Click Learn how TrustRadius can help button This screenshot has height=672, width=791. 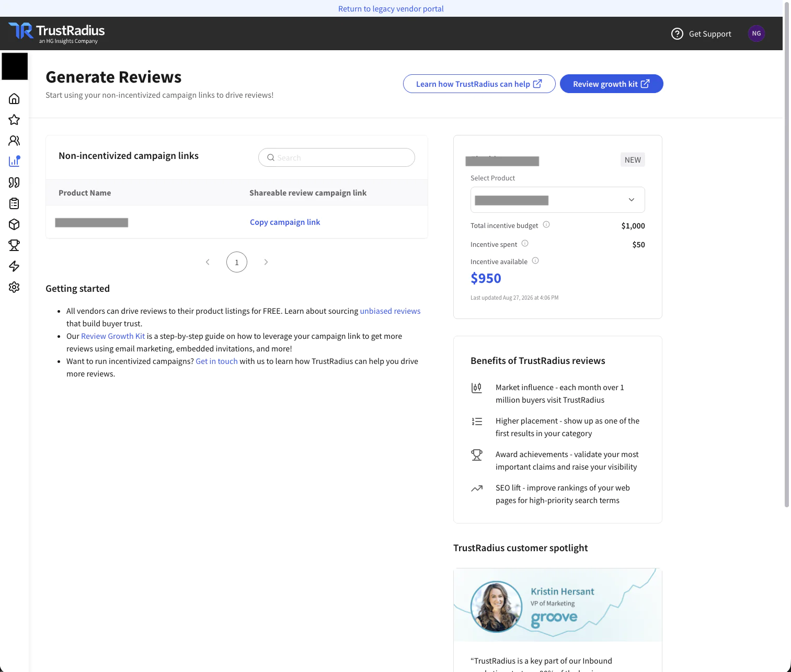[x=479, y=84]
